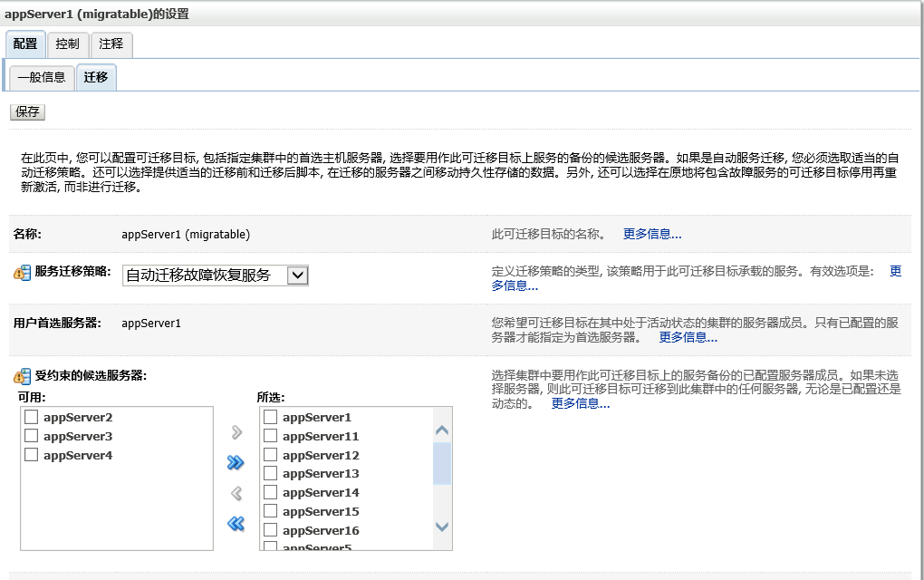The image size is (924, 580).
Task: Click the 保存 button
Action: pos(27,112)
